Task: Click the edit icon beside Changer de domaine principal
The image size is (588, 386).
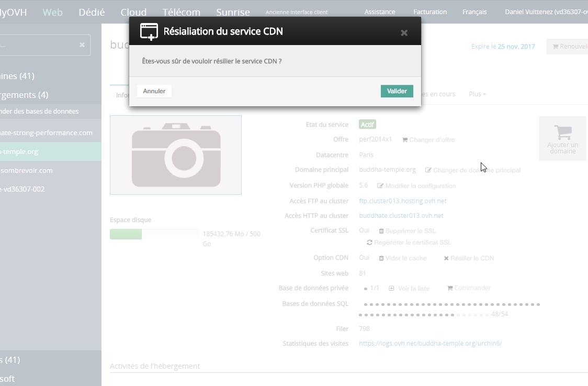Action: coord(428,170)
